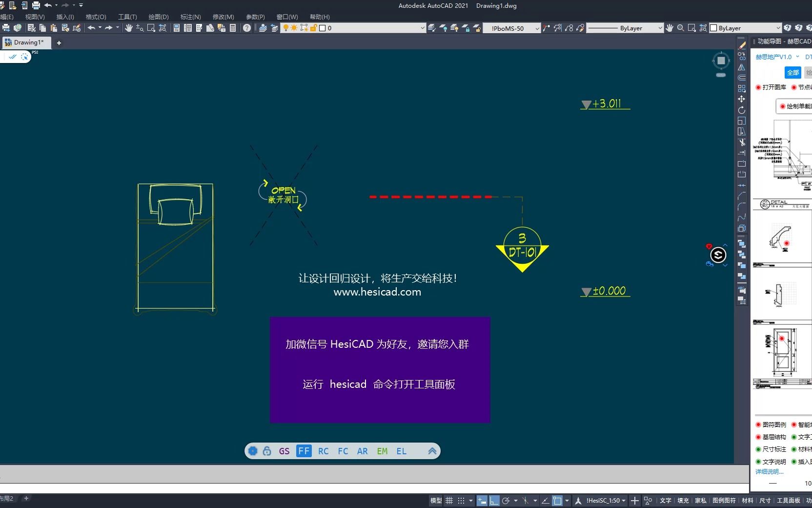
Task: Toggle object snap square icon in status bar
Action: [x=557, y=500]
